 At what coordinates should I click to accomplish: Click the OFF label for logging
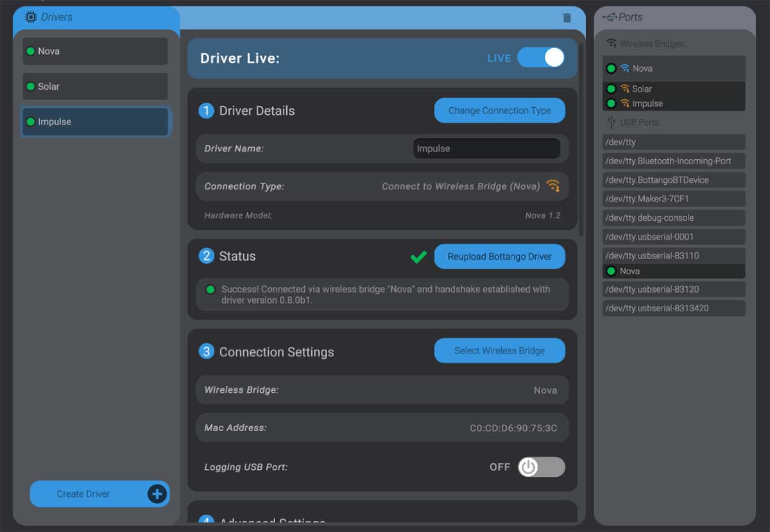(x=500, y=467)
